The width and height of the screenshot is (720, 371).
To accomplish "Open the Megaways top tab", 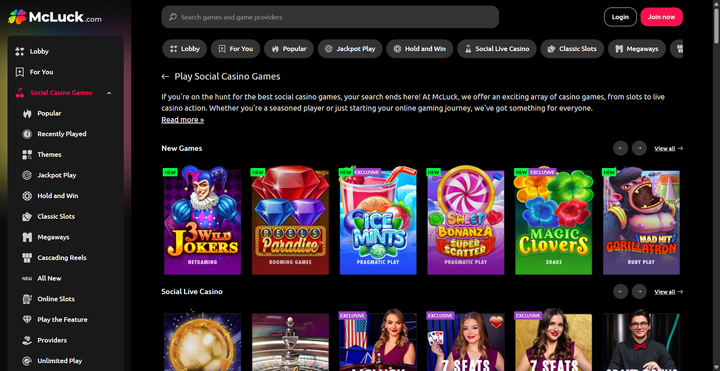I will [637, 49].
